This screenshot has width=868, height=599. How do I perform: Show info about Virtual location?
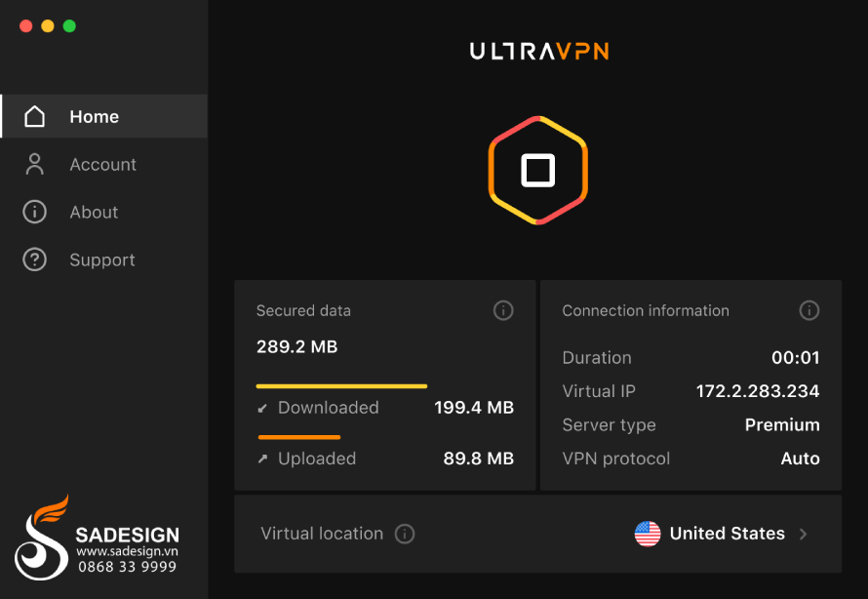coord(405,534)
